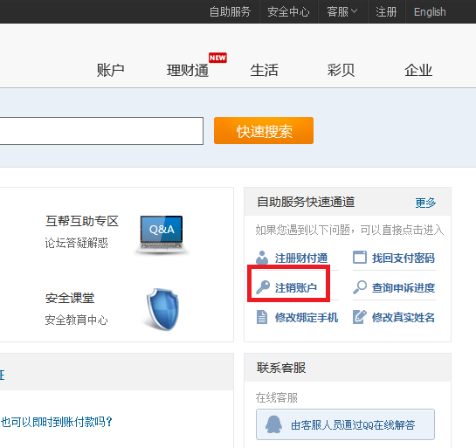Image resolution: width=476 pixels, height=448 pixels.
Task: Open the 查询申诉进度 link
Action: (x=404, y=287)
